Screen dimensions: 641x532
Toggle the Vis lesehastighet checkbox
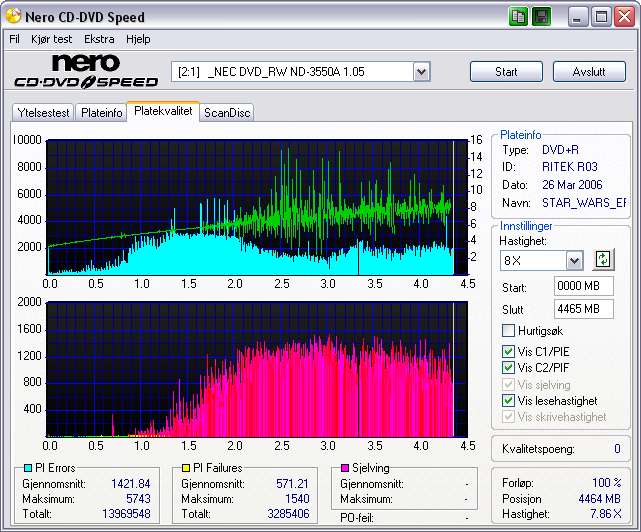coord(509,400)
